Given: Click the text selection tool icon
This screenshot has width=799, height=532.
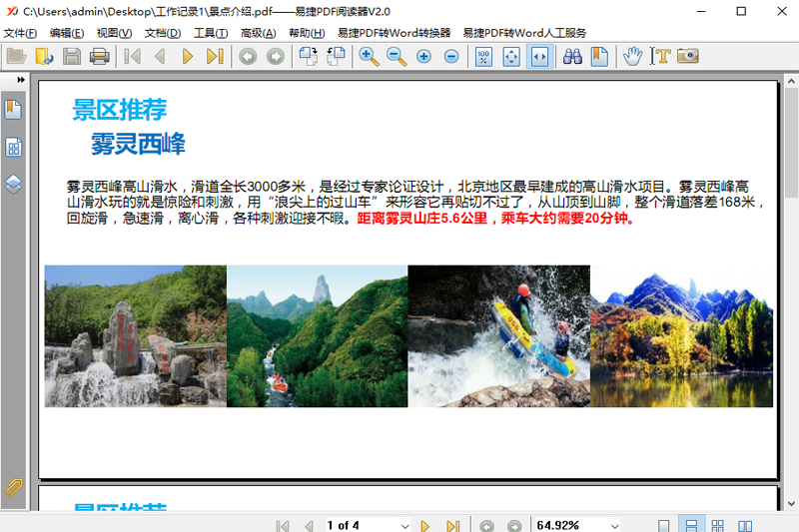Looking at the screenshot, I should tap(659, 56).
